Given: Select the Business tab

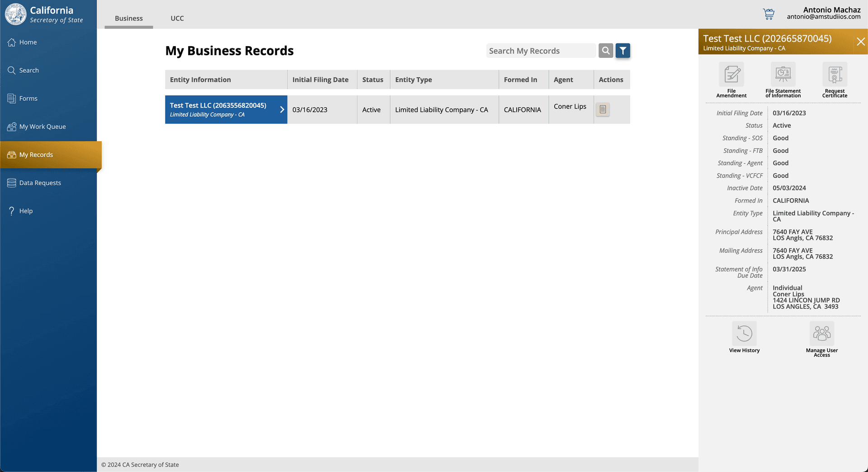Looking at the screenshot, I should coord(129,19).
